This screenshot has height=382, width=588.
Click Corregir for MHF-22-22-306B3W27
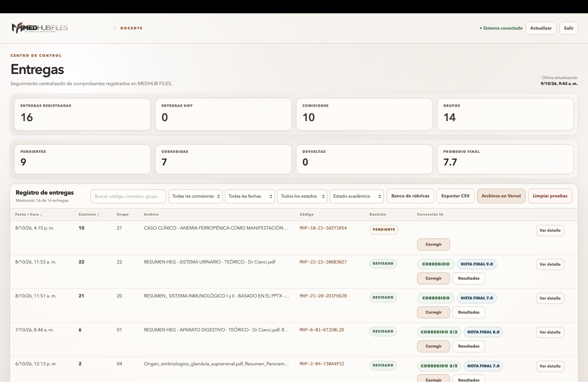click(433, 278)
